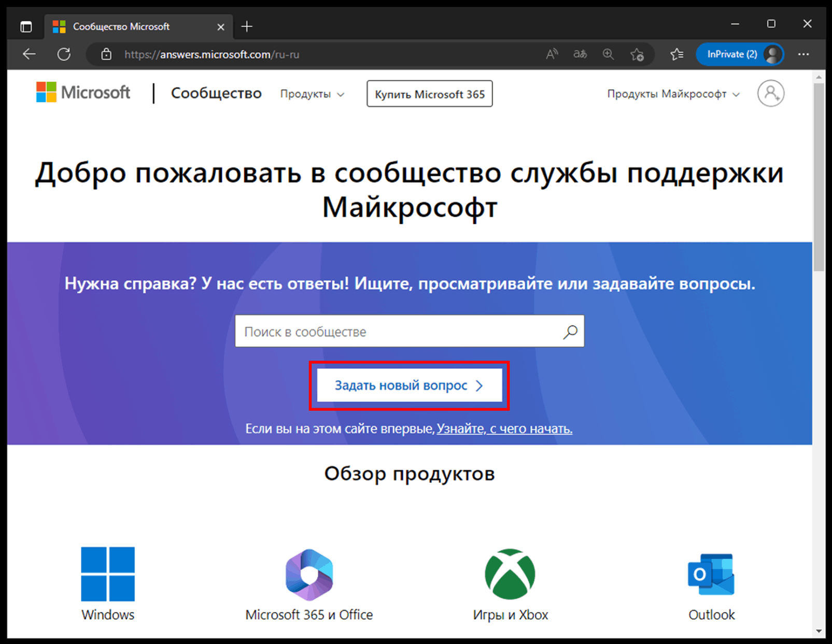Open the Favorites list icon
Image resolution: width=832 pixels, height=644 pixels.
click(676, 54)
